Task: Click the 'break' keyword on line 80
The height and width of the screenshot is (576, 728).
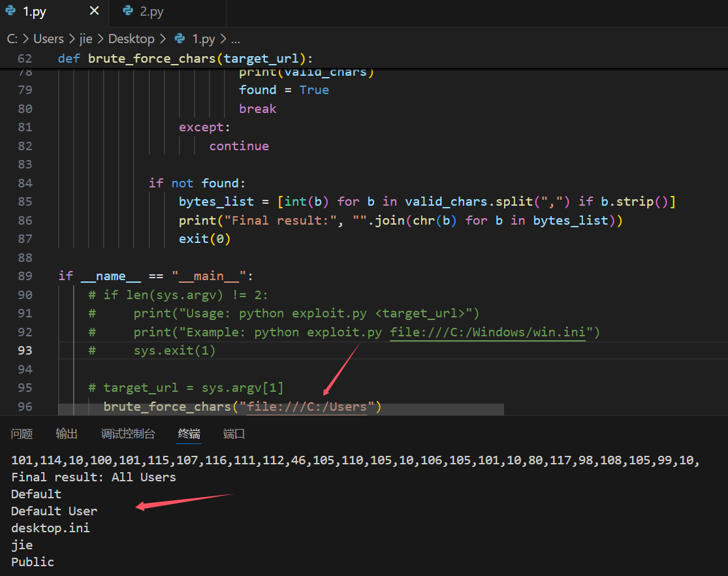Action: click(258, 109)
